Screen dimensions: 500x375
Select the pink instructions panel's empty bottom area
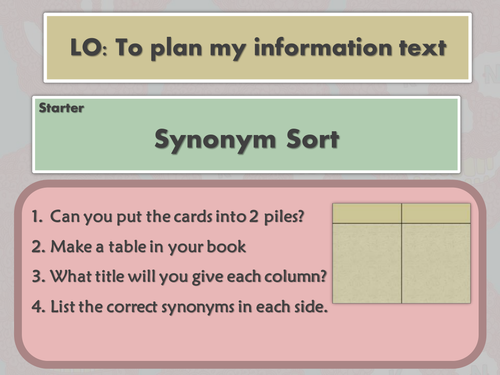coord(250,338)
